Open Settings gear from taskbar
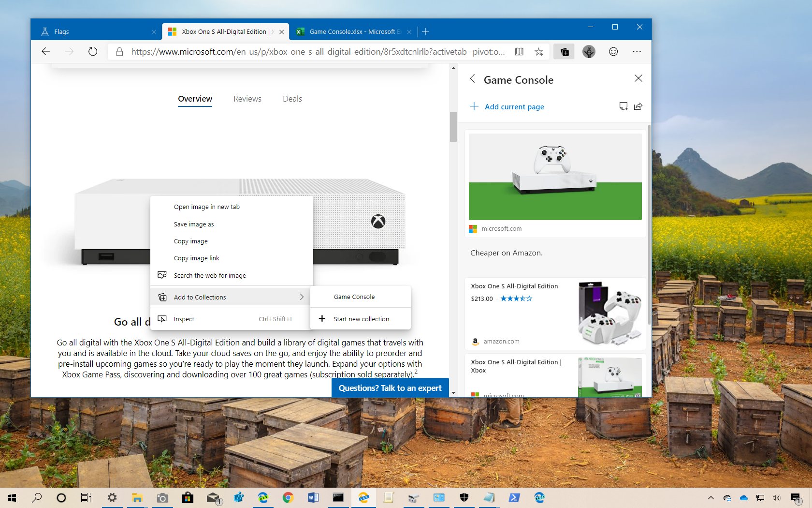The image size is (812, 508). [x=112, y=498]
